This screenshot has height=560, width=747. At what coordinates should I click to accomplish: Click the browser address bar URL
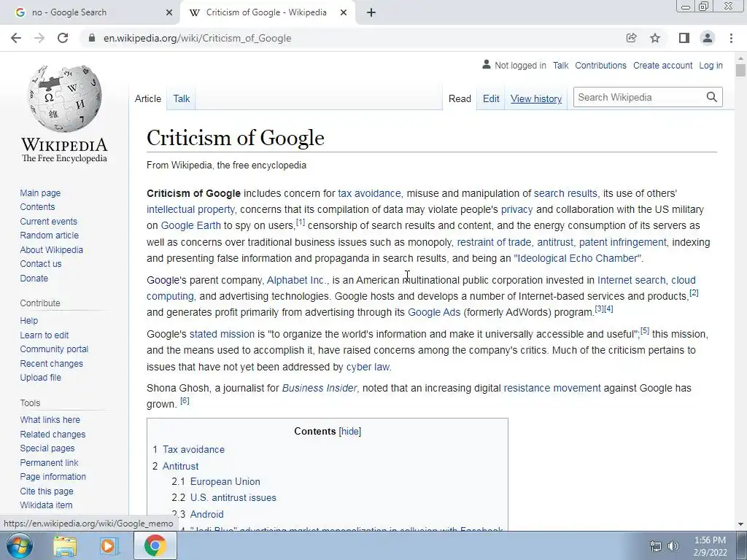tap(197, 38)
